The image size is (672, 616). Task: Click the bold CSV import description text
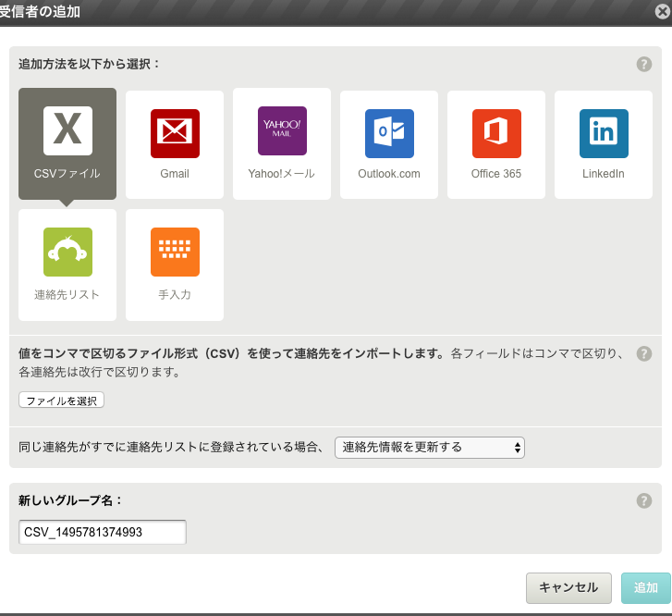coord(232,354)
